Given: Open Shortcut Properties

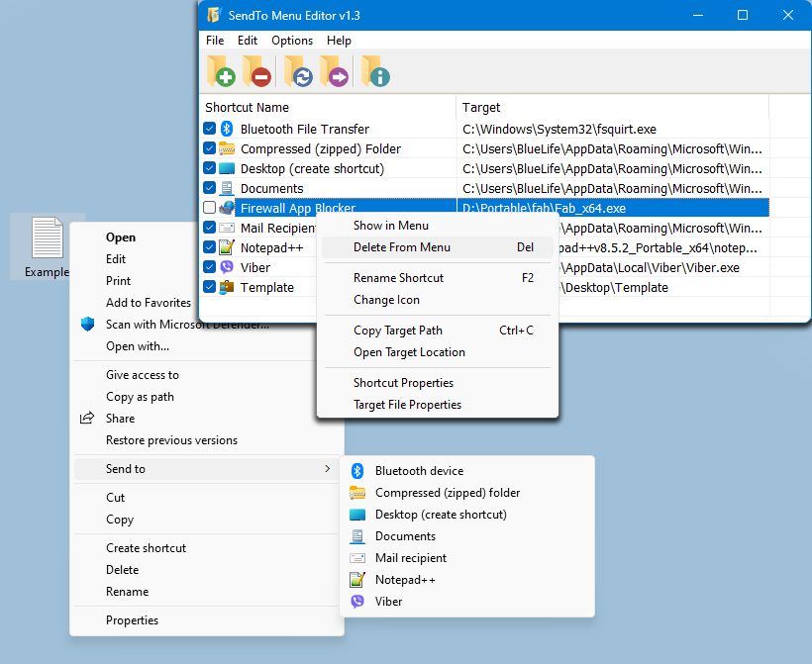Looking at the screenshot, I should (x=438, y=382).
